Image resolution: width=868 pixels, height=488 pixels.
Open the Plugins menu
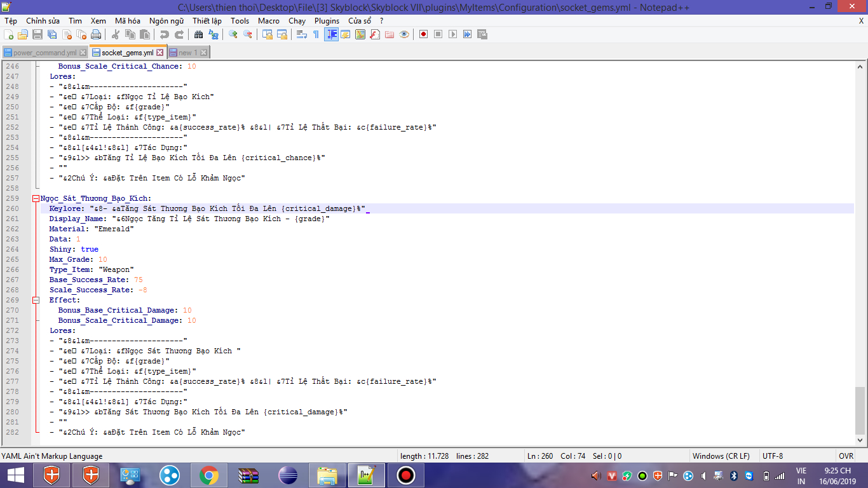pyautogui.click(x=327, y=20)
